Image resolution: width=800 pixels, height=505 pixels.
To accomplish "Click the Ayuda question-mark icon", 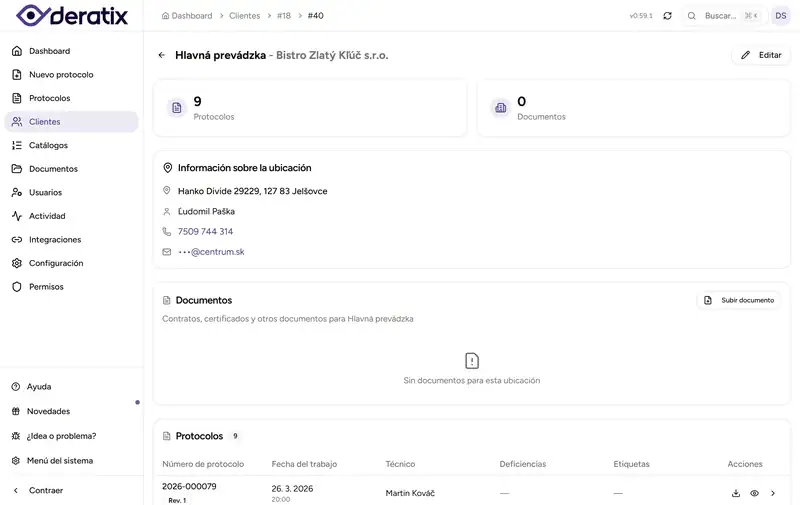I will tap(16, 387).
